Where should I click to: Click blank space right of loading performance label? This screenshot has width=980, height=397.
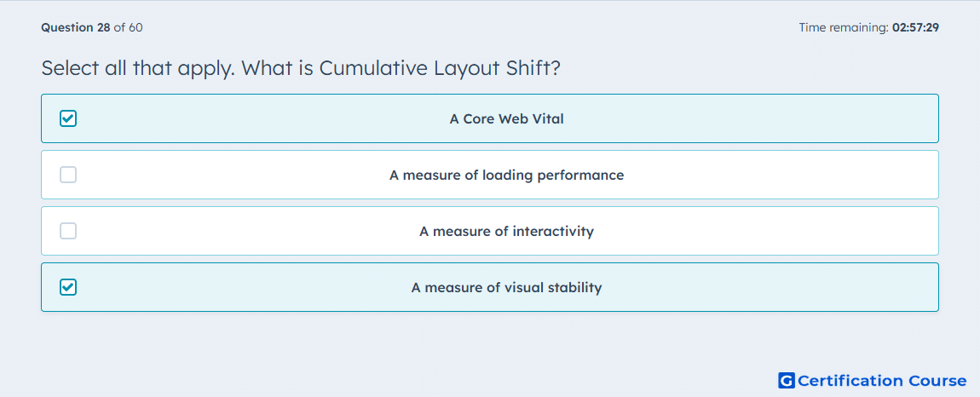point(781,175)
